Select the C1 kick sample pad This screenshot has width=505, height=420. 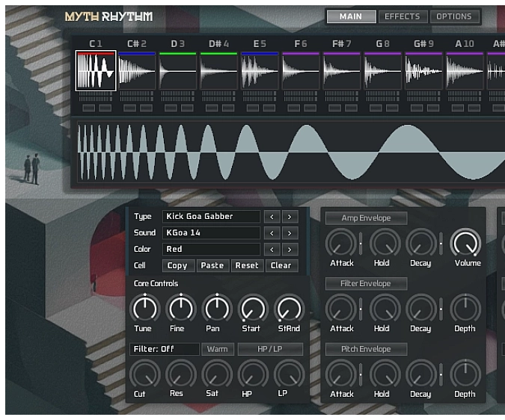pos(96,72)
